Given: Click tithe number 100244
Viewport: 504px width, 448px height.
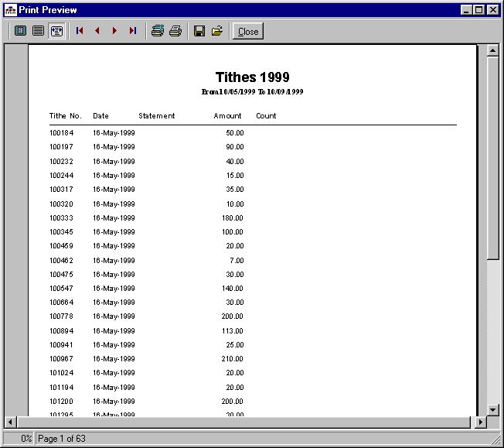Looking at the screenshot, I should (61, 176).
